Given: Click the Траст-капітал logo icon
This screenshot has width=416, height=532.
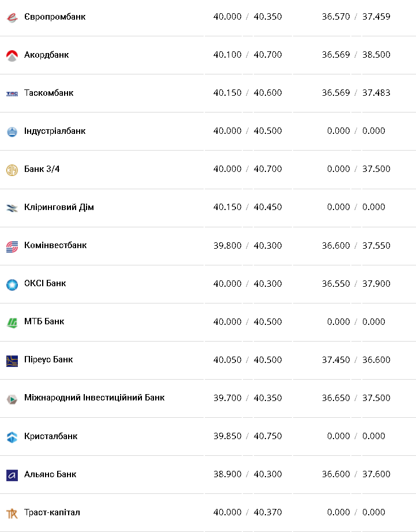Looking at the screenshot, I should [x=12, y=513].
